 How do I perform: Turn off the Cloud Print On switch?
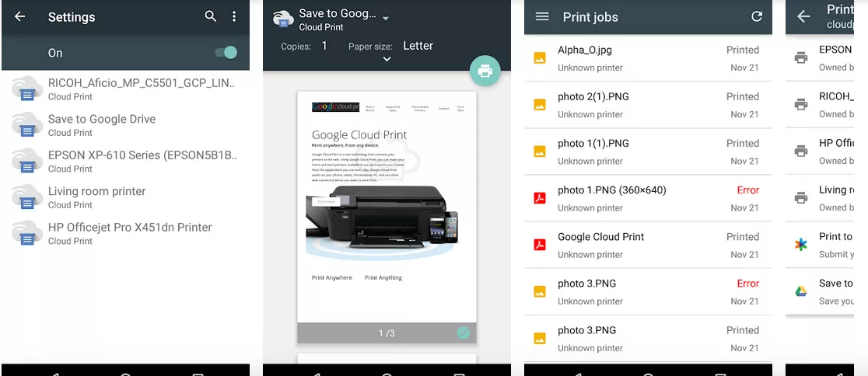pos(226,53)
